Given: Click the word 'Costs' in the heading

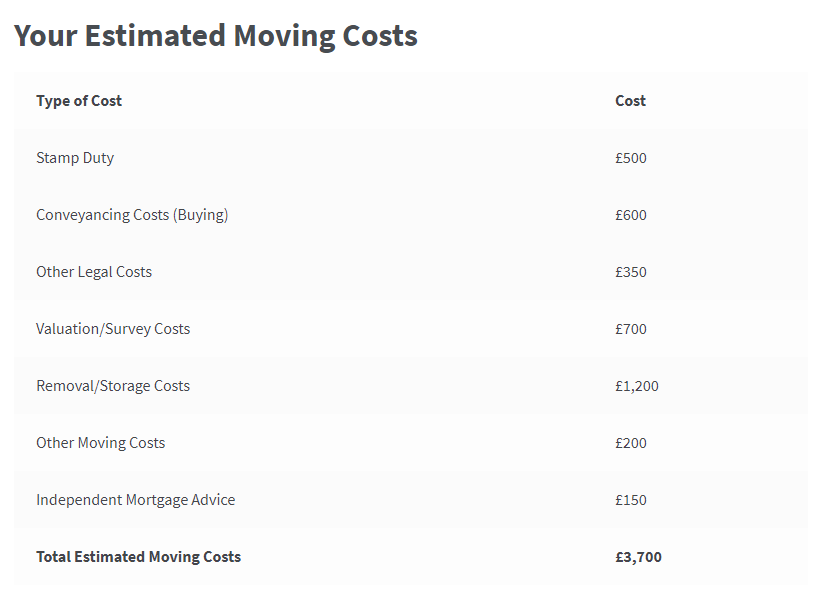Looking at the screenshot, I should pyautogui.click(x=380, y=36).
